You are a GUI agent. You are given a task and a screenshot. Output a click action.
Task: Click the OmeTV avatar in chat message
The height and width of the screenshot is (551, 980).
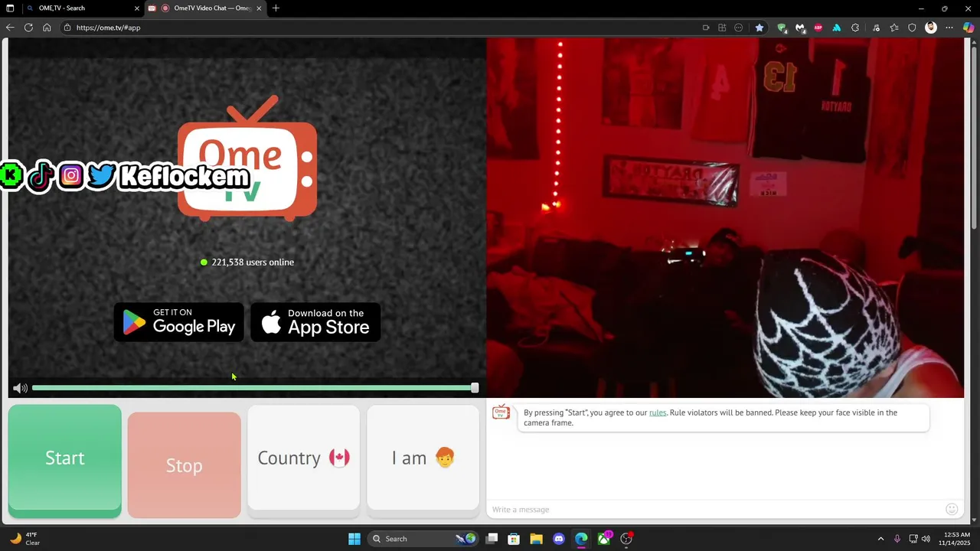tap(501, 413)
